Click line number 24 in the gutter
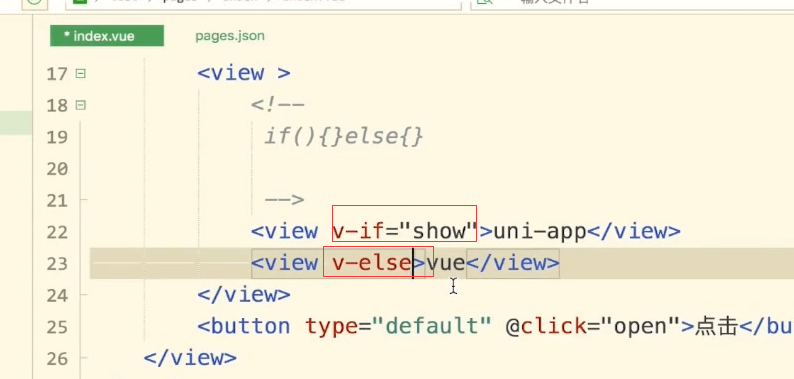Viewport: 794px width, 379px height. [57, 295]
